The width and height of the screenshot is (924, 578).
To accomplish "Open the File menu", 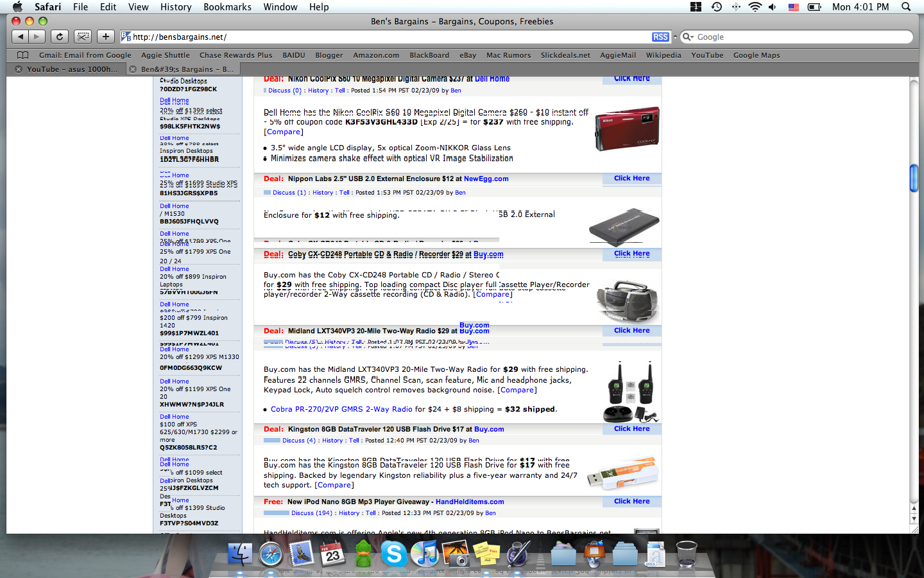I will click(x=81, y=6).
